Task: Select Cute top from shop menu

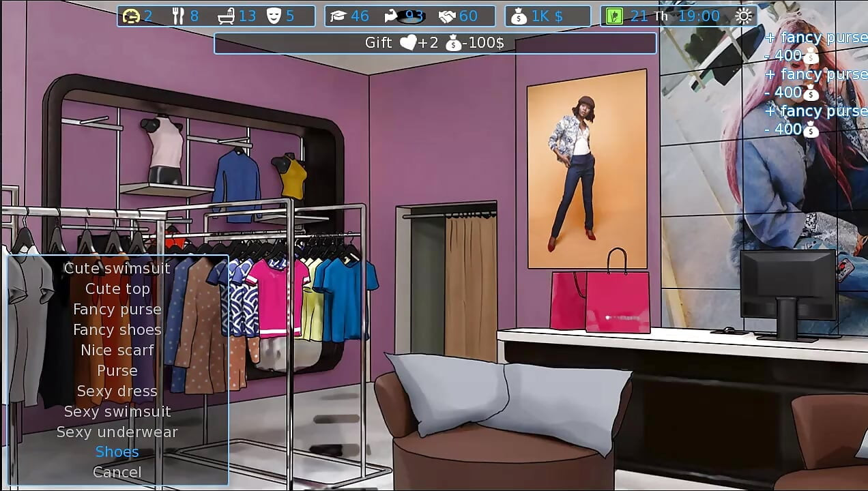Action: [x=117, y=288]
